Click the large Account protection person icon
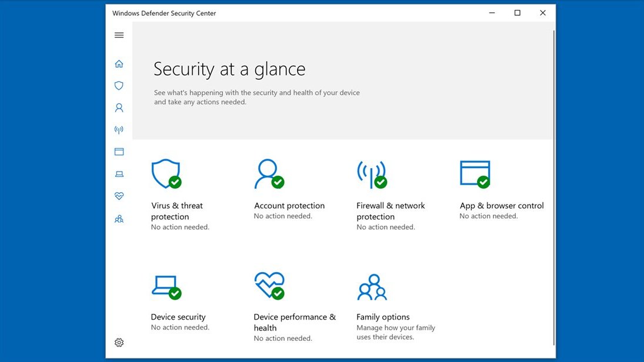This screenshot has height=362, width=644. coord(269,173)
